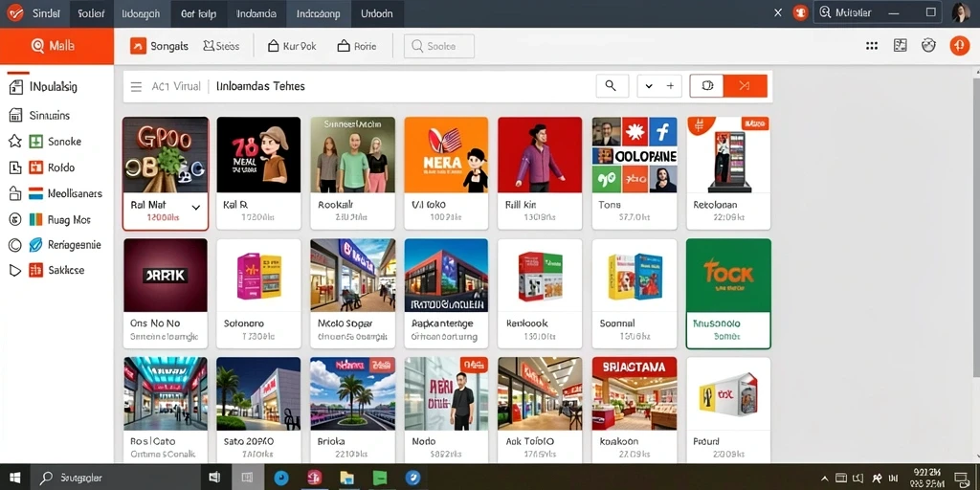Open the Rookalr product card

point(352,173)
